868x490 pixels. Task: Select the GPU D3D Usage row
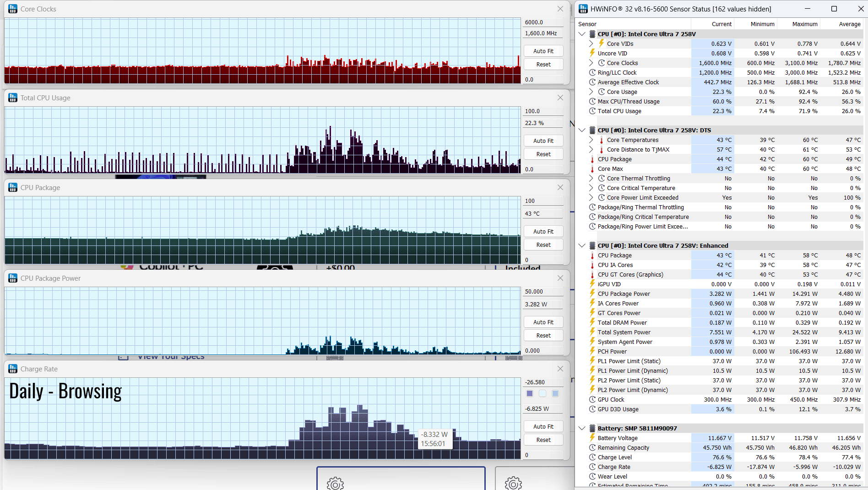coord(720,409)
